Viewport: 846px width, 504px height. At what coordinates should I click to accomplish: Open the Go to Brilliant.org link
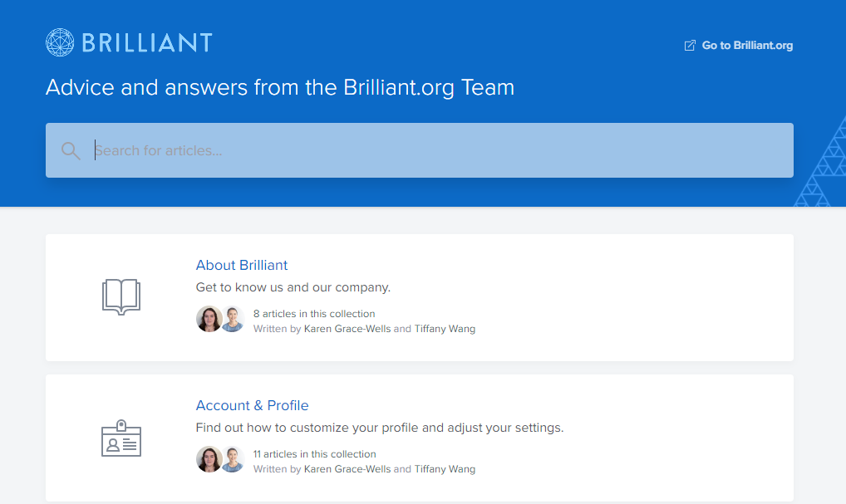click(738, 46)
